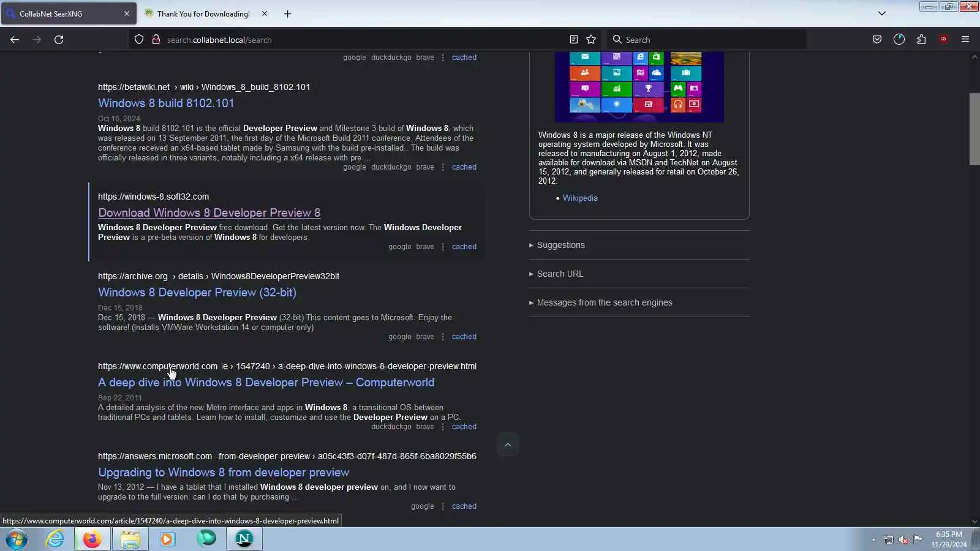This screenshot has width=980, height=551.
Task: Switch to Firefox in the taskbar
Action: 92,539
